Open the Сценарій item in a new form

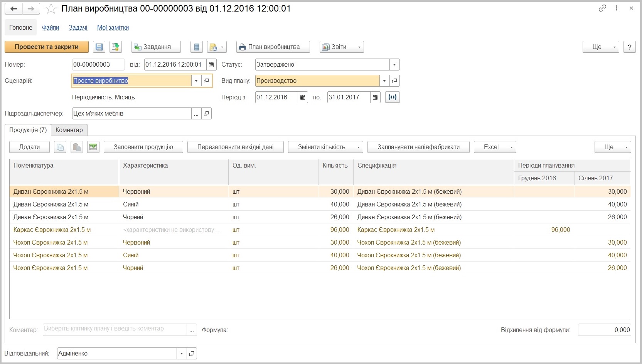tap(206, 81)
